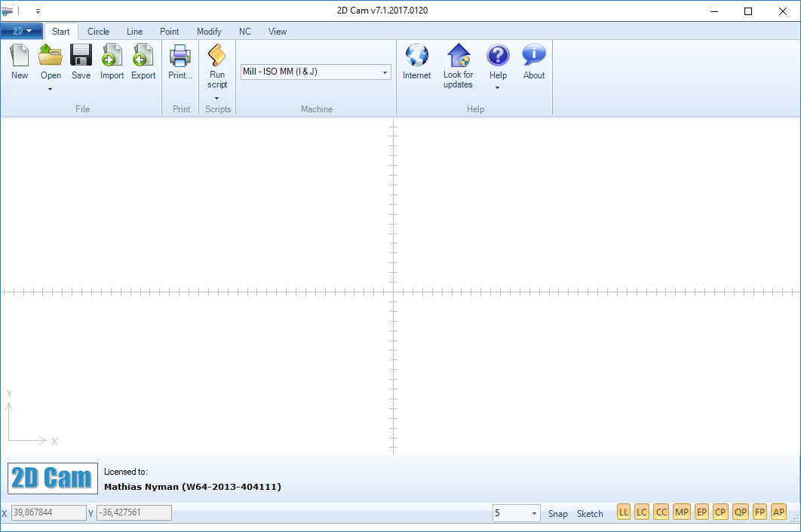Toggle the FP snap mode
The height and width of the screenshot is (532, 801).
pos(760,512)
